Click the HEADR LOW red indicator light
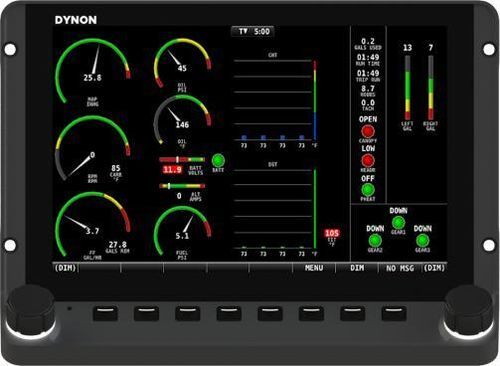The height and width of the screenshot is (366, 500). 368,161
